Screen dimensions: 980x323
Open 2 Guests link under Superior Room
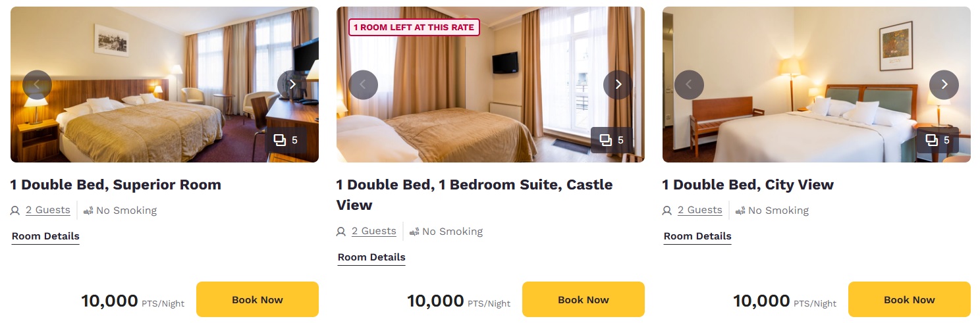pyautogui.click(x=47, y=211)
